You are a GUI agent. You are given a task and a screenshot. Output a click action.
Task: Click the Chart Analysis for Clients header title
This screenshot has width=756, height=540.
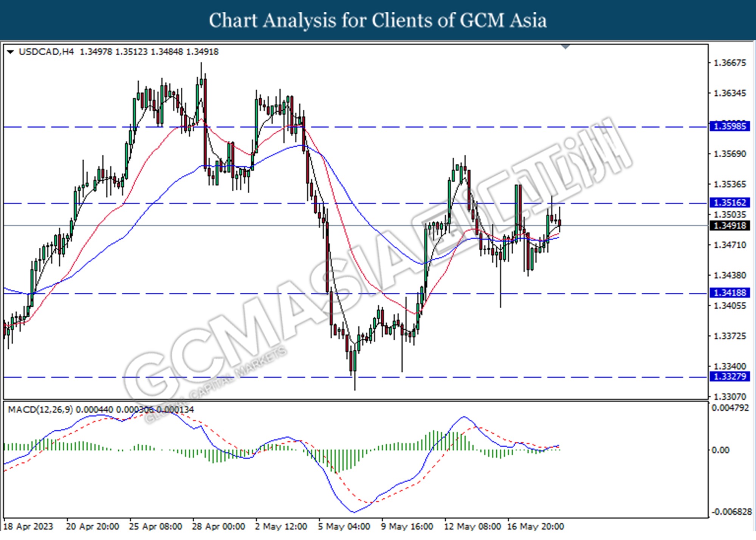pos(378,20)
